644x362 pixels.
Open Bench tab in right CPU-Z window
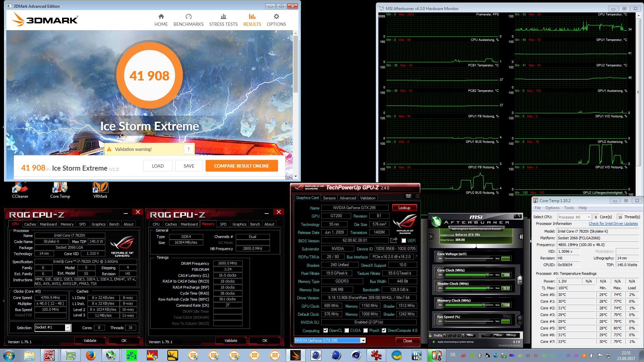(255, 224)
